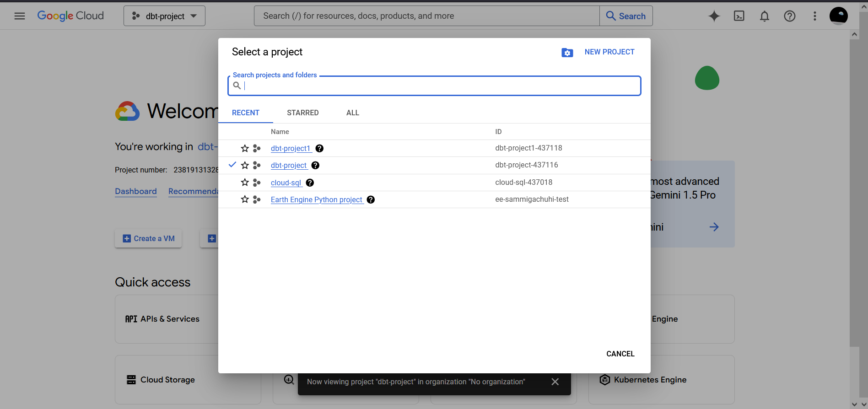Image resolution: width=868 pixels, height=409 pixels.
Task: Open the notifications bell
Action: [x=765, y=16]
